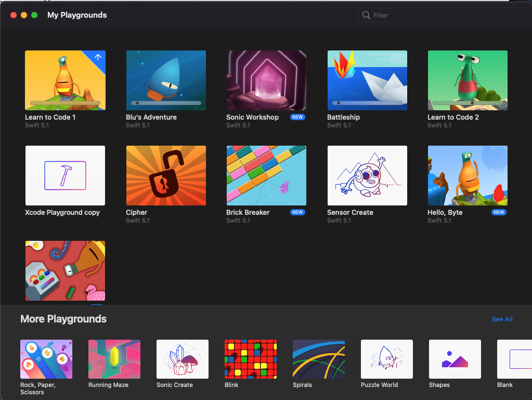Click the 'Battleship' title text
The image size is (532, 400).
tap(343, 117)
